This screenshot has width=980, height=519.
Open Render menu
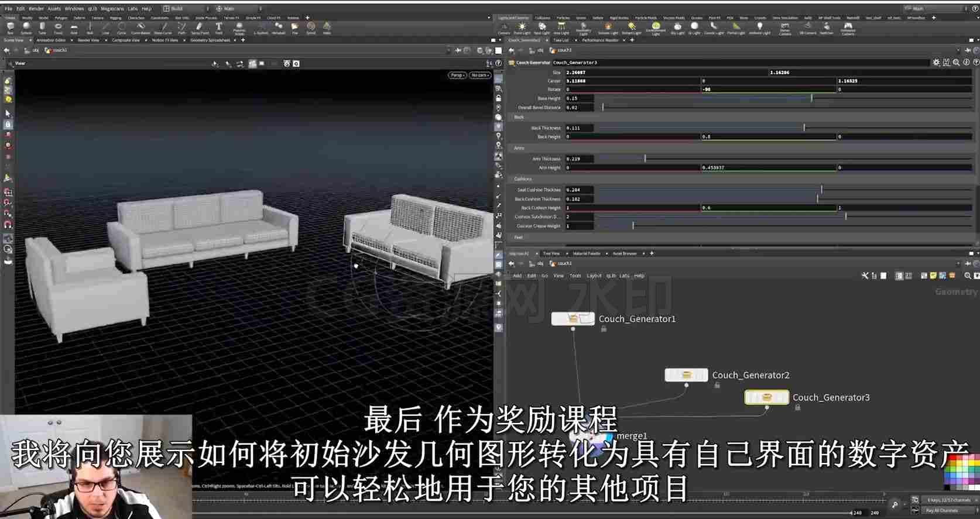click(x=36, y=9)
